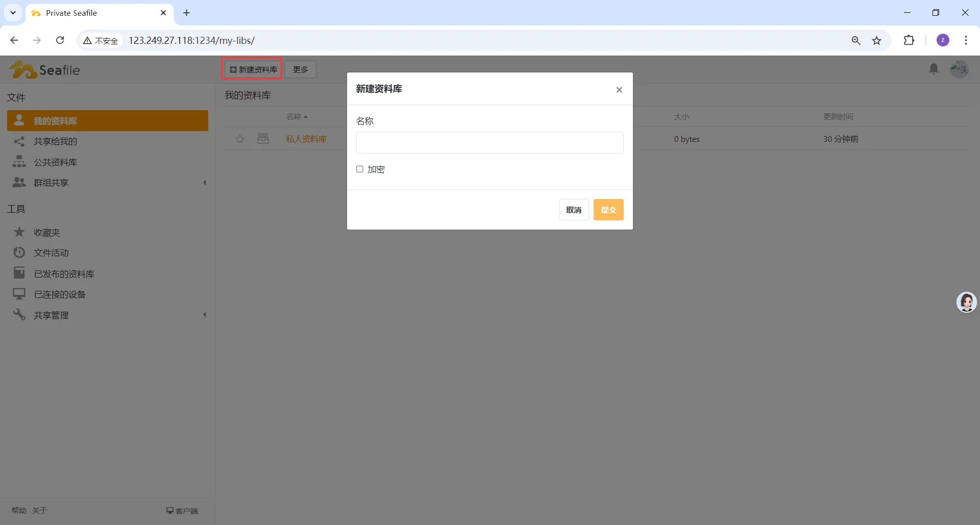Screen dimensions: 980x525
Task: Click the 新建资料库 toolbar button
Action: pos(253,69)
